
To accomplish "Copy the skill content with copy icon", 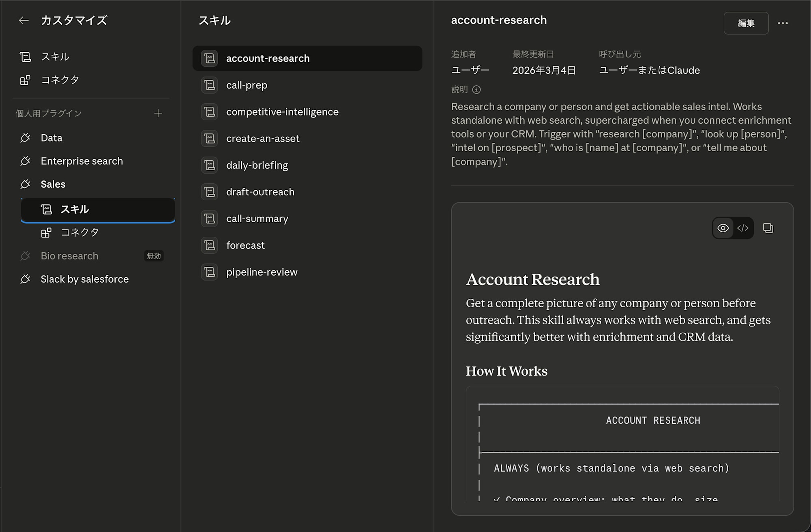I will pyautogui.click(x=768, y=228).
